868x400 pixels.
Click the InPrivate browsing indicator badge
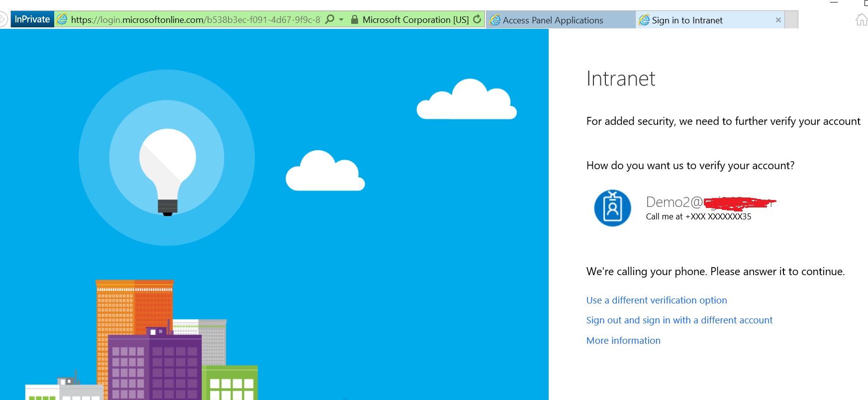32,19
